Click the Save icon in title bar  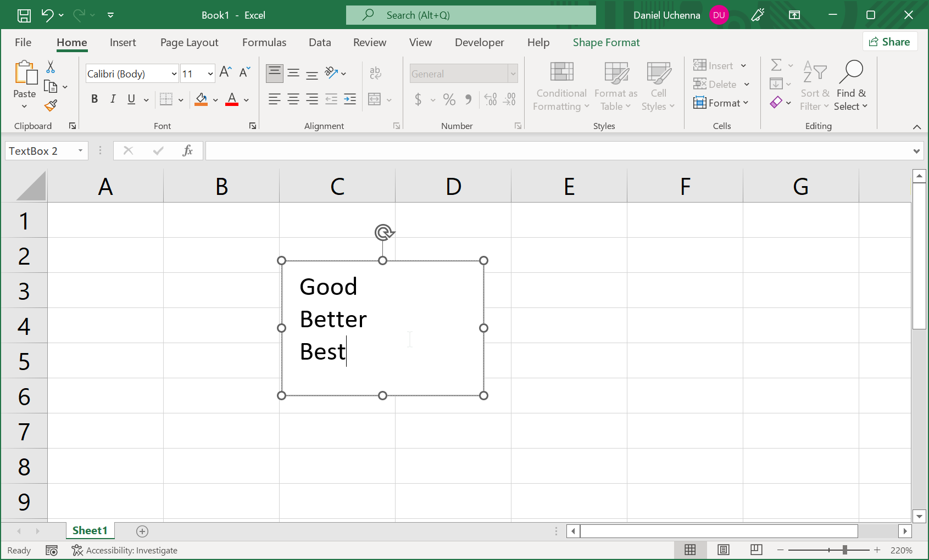[x=24, y=15]
